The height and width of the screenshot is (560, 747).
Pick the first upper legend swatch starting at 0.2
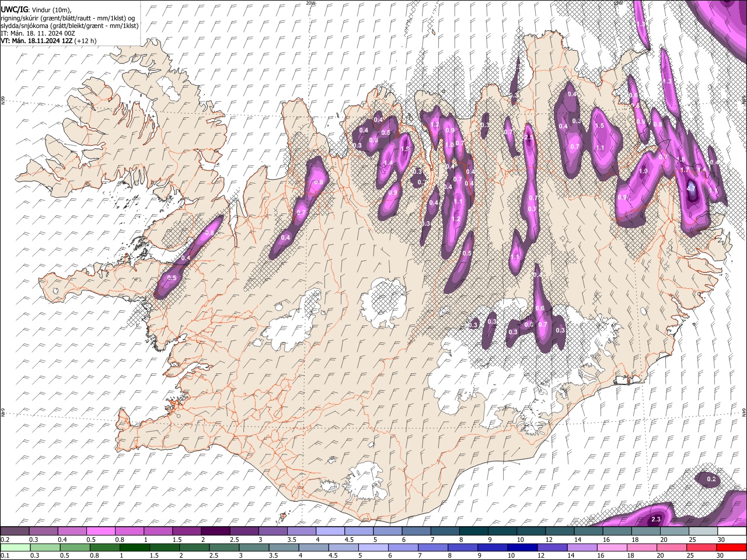[15, 531]
